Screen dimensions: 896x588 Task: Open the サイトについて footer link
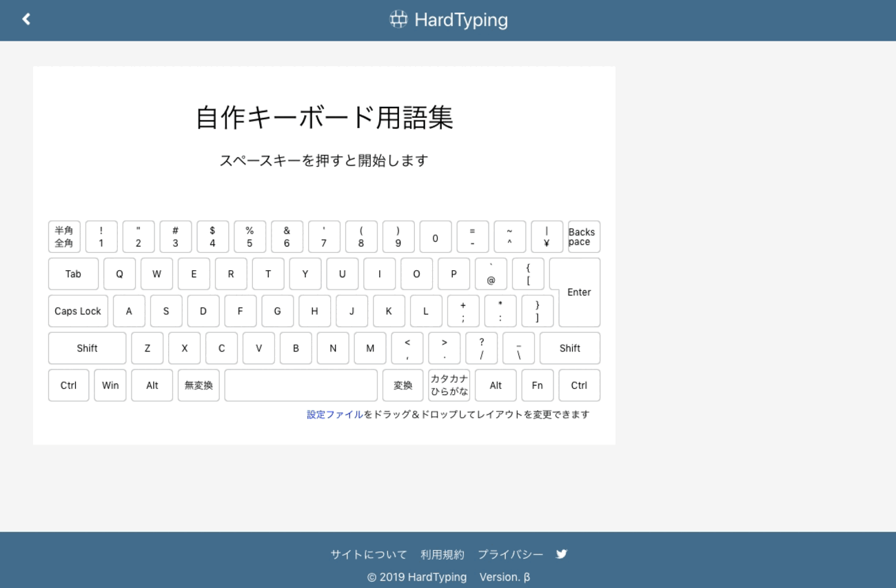coord(369,554)
